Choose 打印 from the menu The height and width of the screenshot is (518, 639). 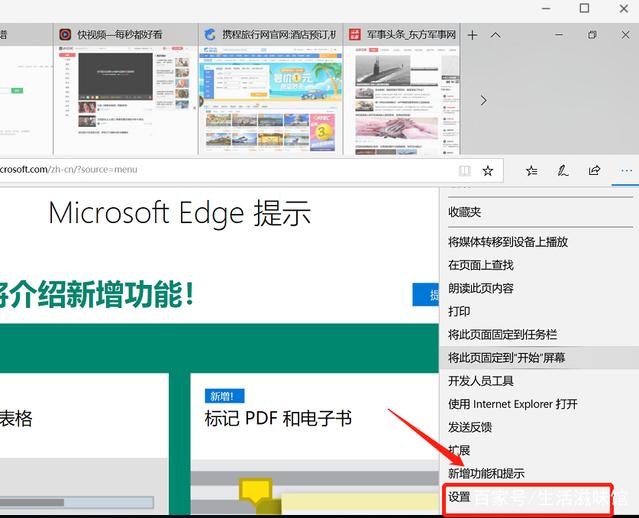[459, 311]
